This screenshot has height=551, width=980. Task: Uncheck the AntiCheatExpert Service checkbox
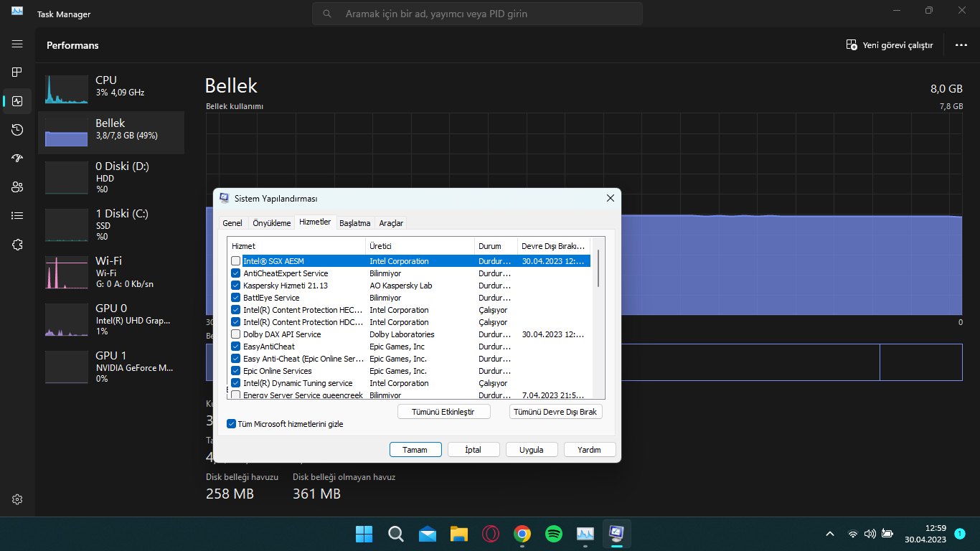click(x=235, y=273)
